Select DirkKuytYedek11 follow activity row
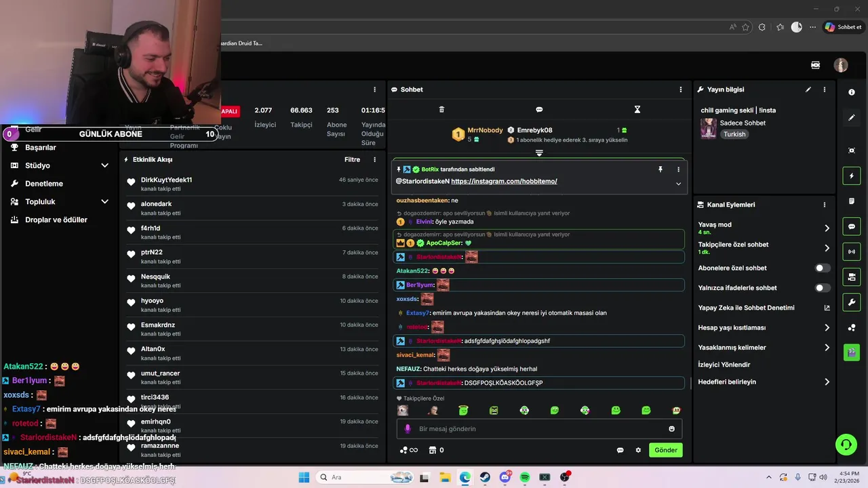This screenshot has width=868, height=488. point(252,184)
